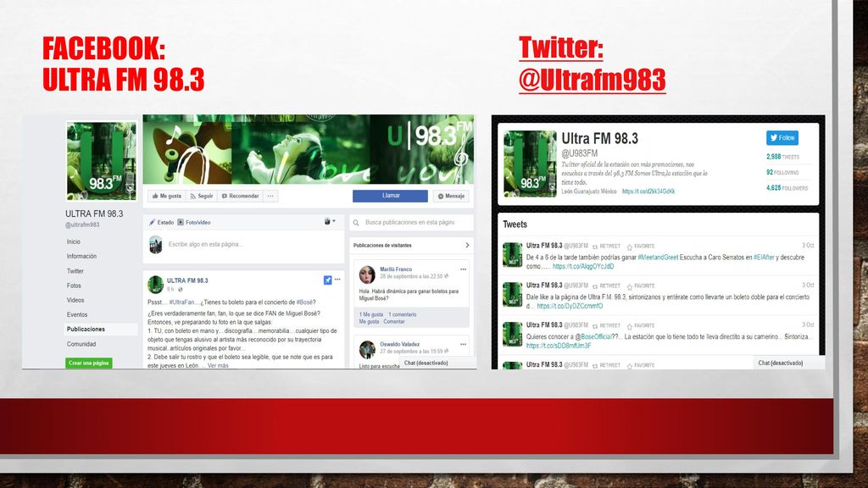This screenshot has height=488, width=868.
Task: Click the @Ultrafm983 red heading link
Action: pos(592,79)
